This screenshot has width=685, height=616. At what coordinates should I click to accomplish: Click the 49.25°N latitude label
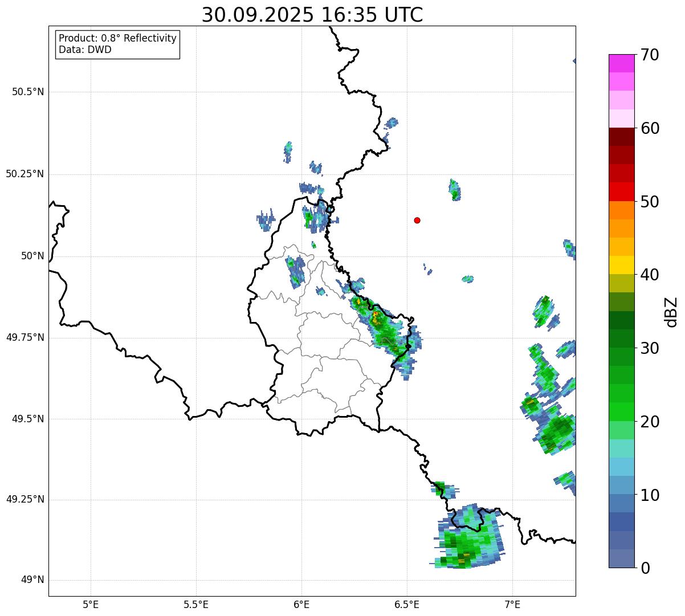coord(25,499)
